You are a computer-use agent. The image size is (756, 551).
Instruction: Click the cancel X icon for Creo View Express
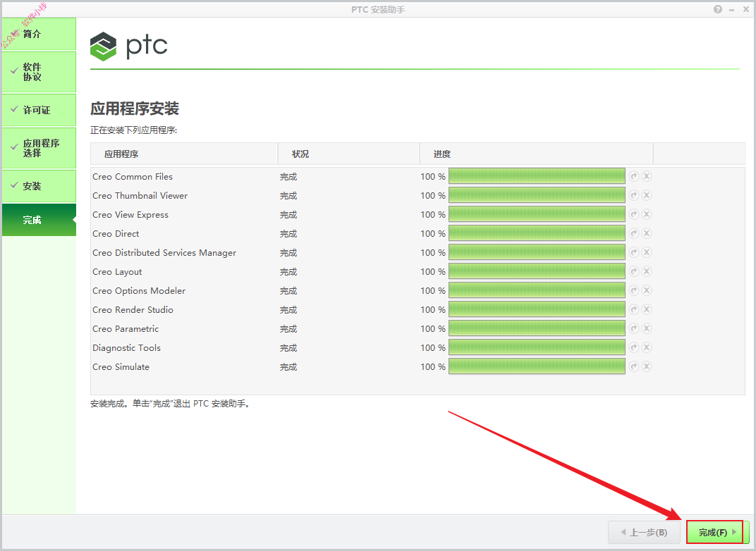point(647,214)
